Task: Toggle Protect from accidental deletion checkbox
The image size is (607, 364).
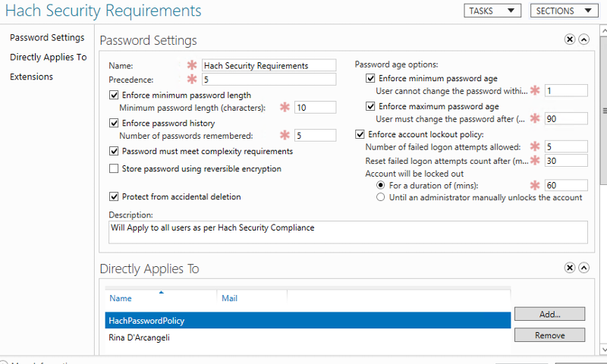Action: pos(114,196)
